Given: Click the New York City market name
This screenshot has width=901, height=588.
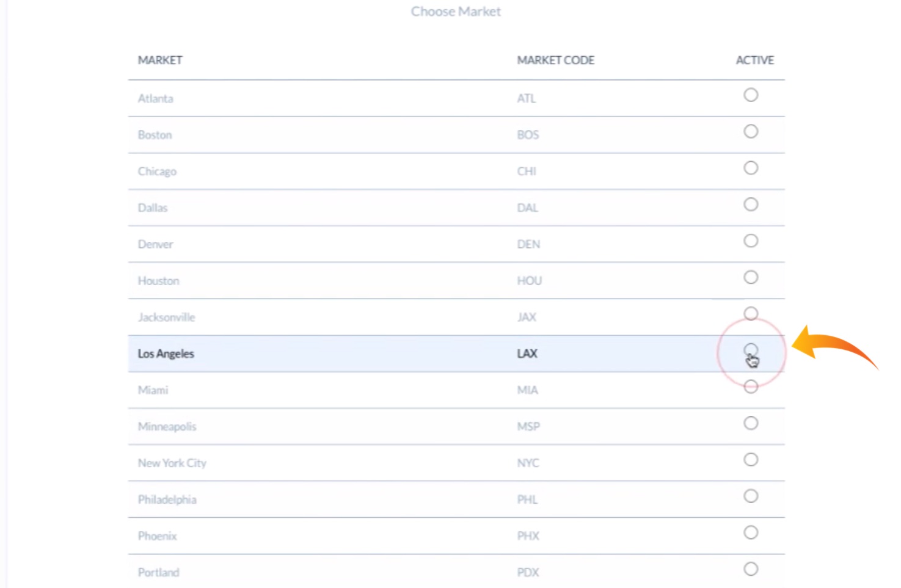Looking at the screenshot, I should coord(172,463).
